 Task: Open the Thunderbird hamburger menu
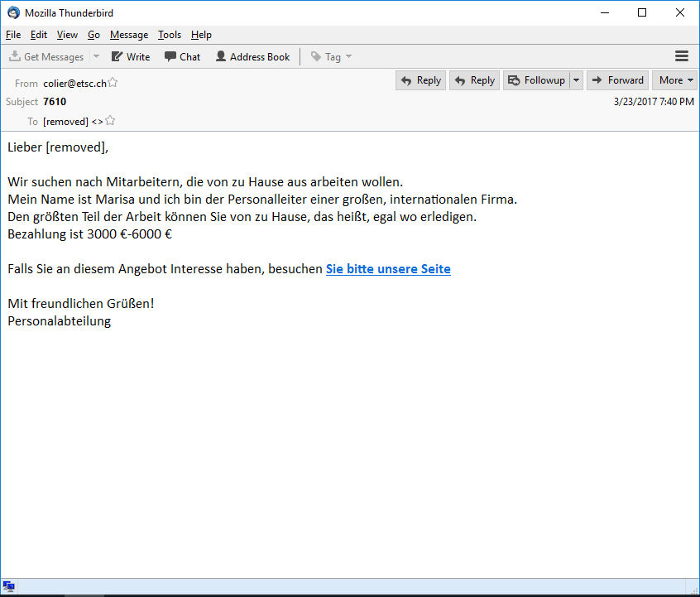tap(682, 56)
